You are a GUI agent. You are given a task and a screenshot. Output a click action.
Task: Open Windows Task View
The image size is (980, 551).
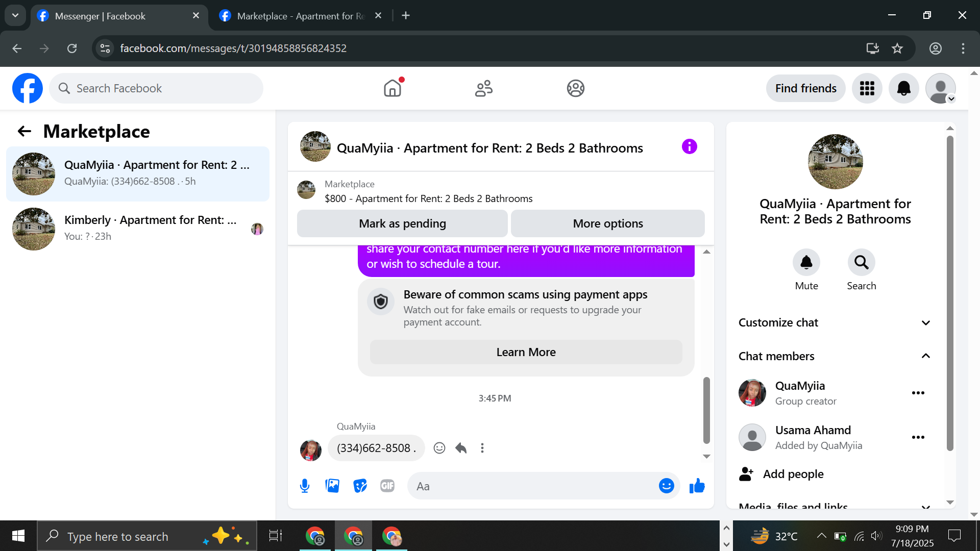click(x=276, y=536)
